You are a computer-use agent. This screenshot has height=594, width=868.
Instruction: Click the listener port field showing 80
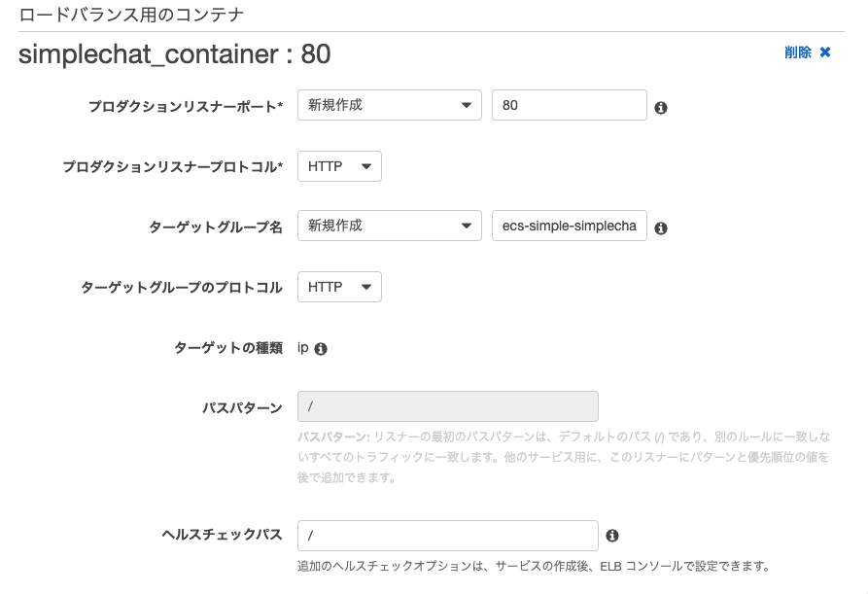[x=569, y=105]
